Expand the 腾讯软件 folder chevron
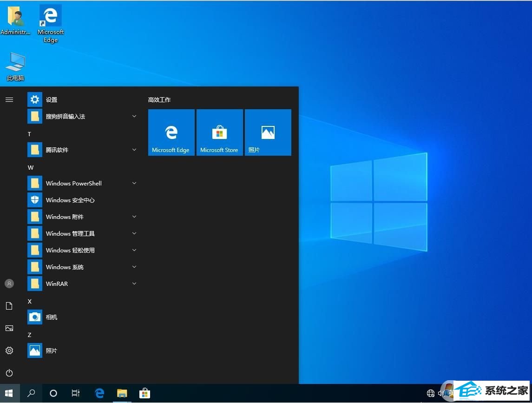532x403 pixels. (x=134, y=150)
